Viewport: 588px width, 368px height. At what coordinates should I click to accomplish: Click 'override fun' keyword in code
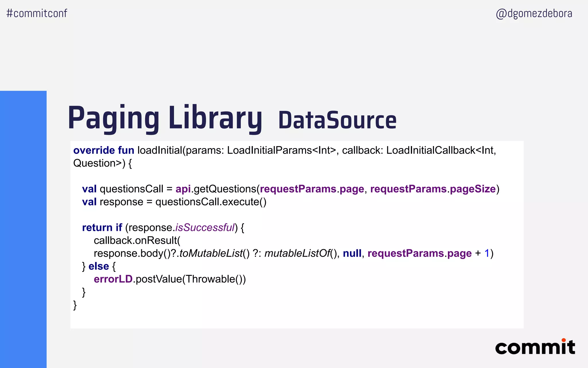pyautogui.click(x=104, y=150)
